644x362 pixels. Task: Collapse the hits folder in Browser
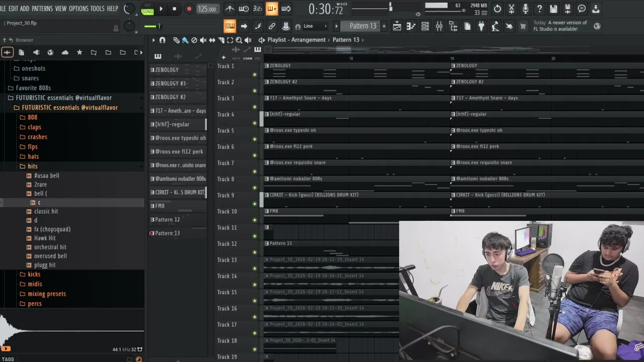tap(33, 166)
